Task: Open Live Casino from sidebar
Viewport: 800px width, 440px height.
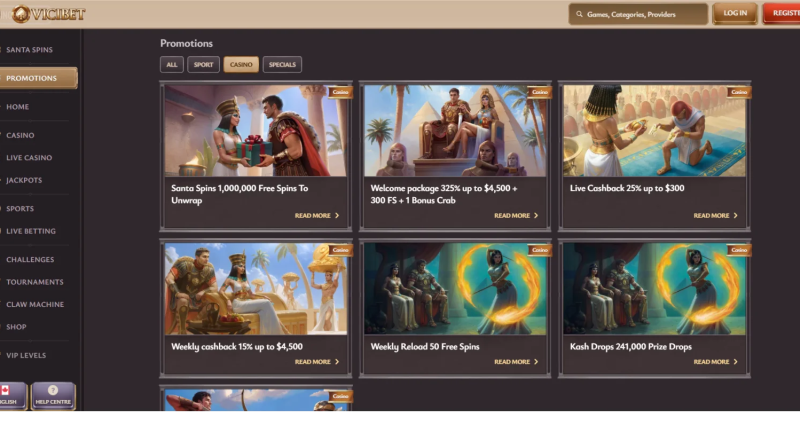Action: (x=29, y=158)
